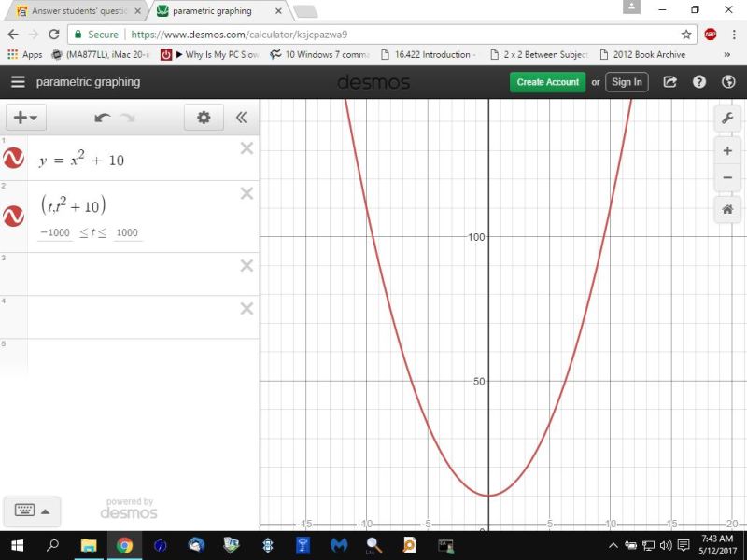This screenshot has width=747, height=560.
Task: Zoom in on the graph
Action: pyautogui.click(x=727, y=151)
